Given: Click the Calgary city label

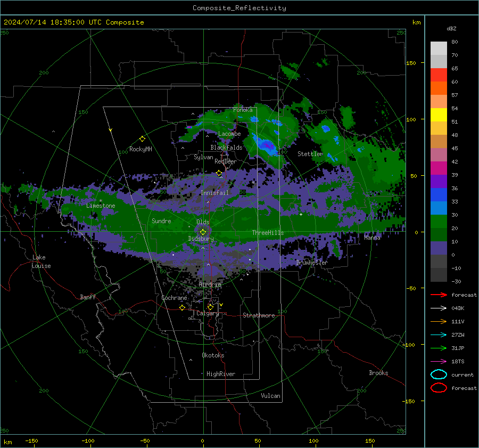Looking at the screenshot, I should [x=208, y=313].
